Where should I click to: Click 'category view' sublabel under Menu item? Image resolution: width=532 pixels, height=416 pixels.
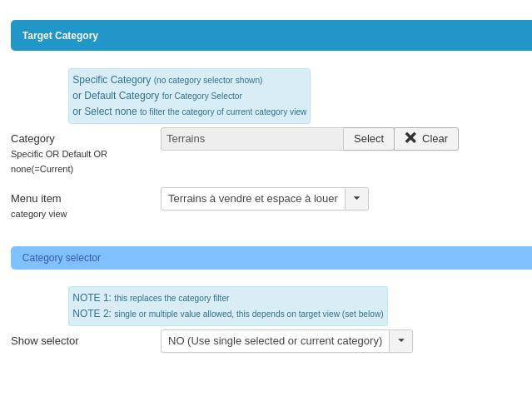coord(39,214)
